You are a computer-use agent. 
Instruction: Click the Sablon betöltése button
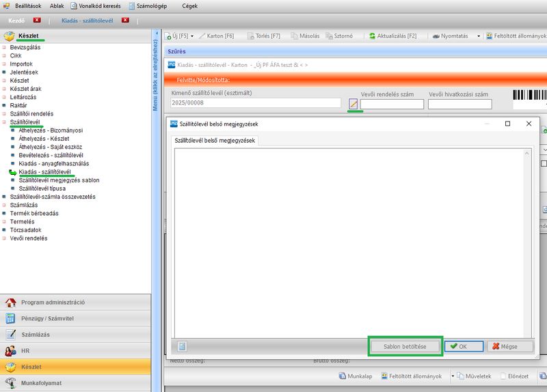(x=405, y=346)
